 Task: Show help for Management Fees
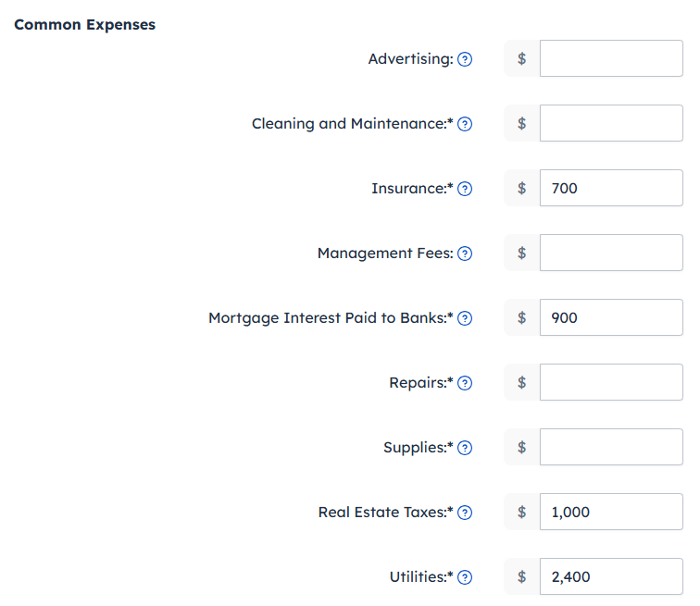click(x=466, y=254)
